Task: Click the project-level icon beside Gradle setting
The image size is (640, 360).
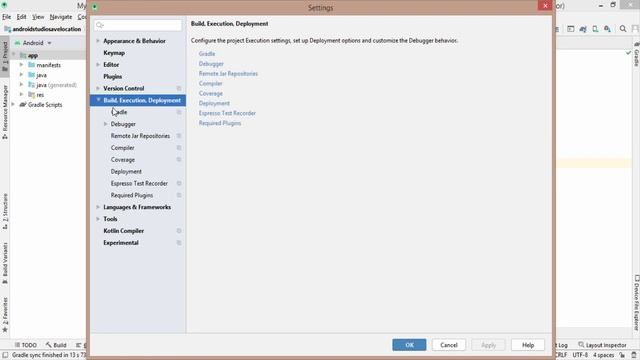Action: [179, 112]
